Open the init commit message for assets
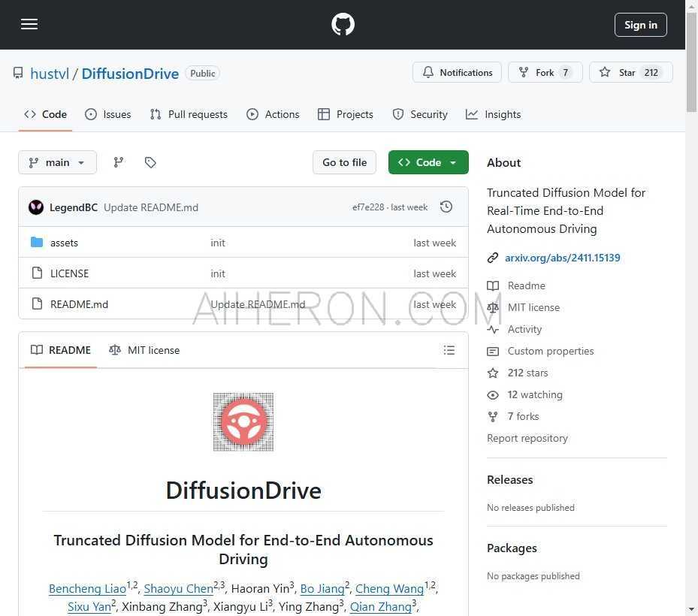The height and width of the screenshot is (616, 698). pyautogui.click(x=218, y=243)
